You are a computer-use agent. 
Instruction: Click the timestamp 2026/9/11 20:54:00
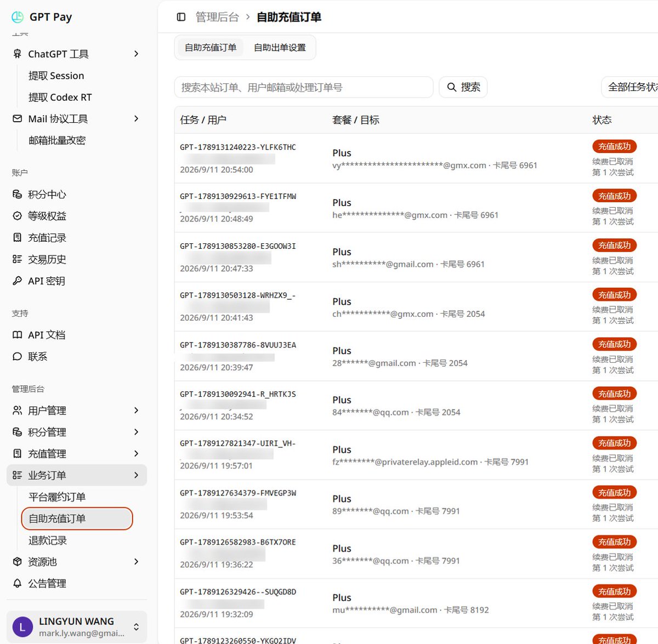tap(217, 170)
